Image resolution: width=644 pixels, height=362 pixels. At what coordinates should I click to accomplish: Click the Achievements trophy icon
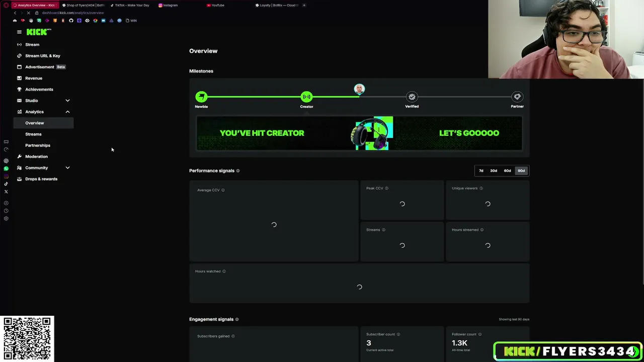[x=19, y=89]
